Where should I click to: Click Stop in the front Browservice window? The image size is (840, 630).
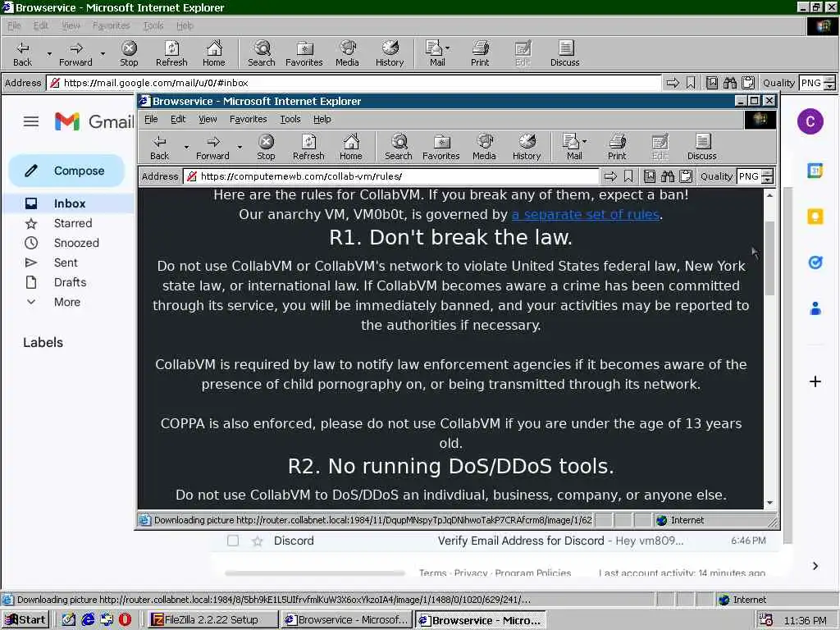(266, 148)
